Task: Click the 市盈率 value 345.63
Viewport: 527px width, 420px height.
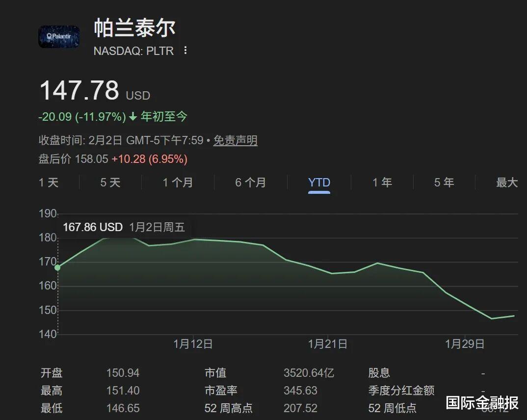Action: (300, 391)
